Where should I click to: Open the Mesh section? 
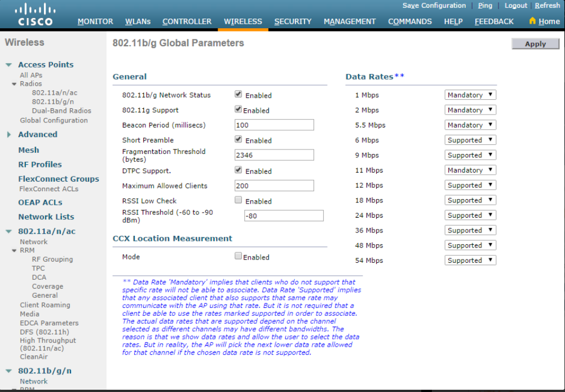click(28, 150)
